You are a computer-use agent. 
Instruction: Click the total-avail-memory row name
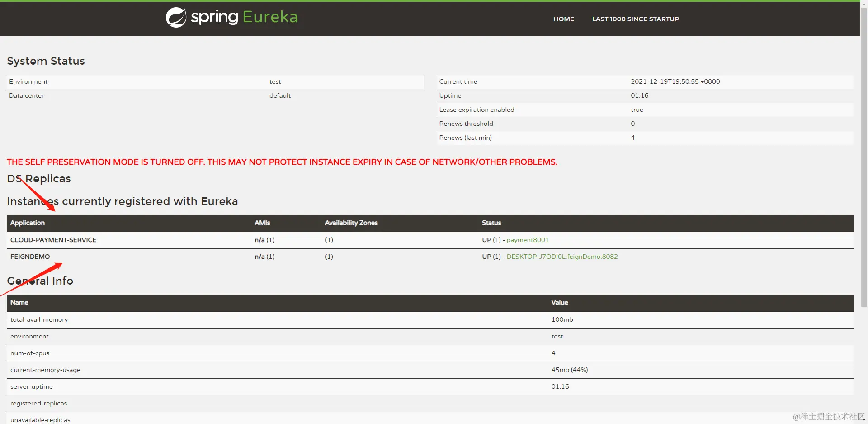39,319
